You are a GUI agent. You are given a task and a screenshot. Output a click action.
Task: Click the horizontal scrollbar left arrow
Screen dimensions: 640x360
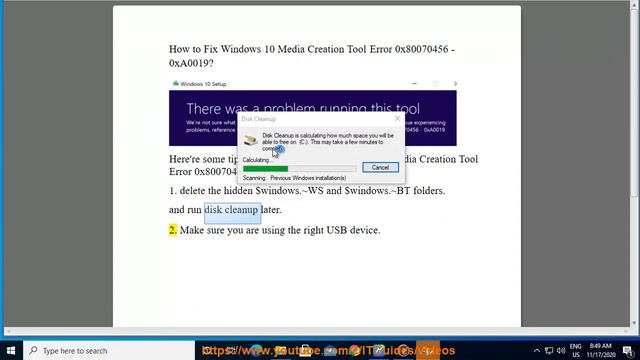[x=8, y=331]
